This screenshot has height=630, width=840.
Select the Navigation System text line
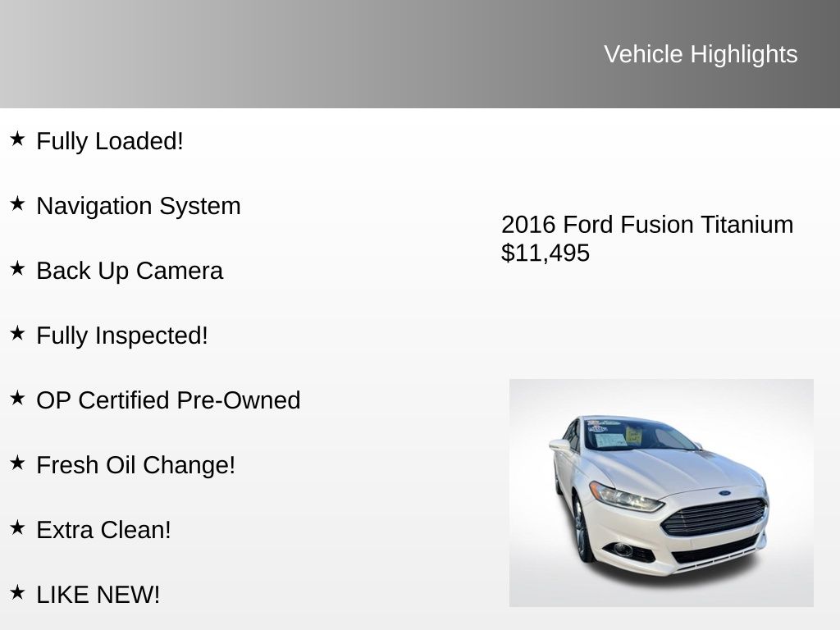point(139,206)
